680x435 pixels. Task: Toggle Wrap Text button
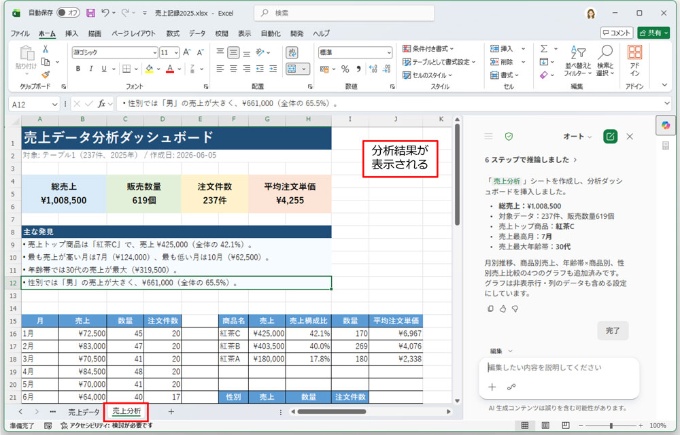tap(292, 52)
